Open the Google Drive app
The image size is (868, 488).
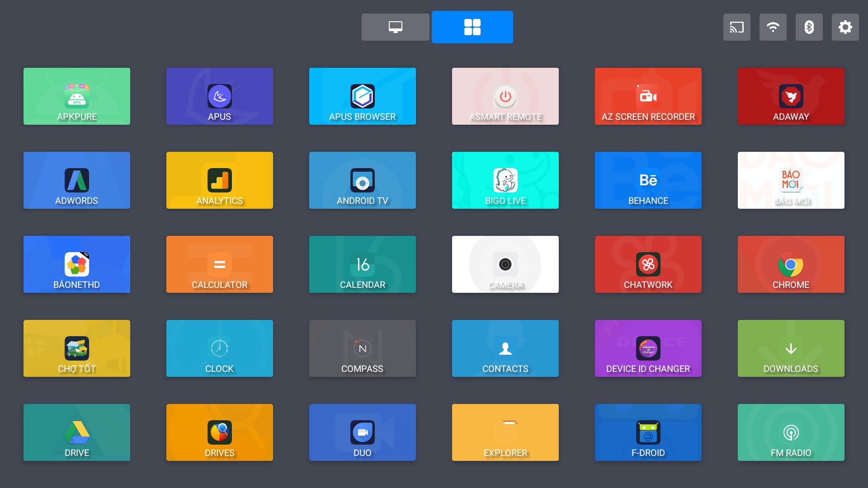(77, 432)
